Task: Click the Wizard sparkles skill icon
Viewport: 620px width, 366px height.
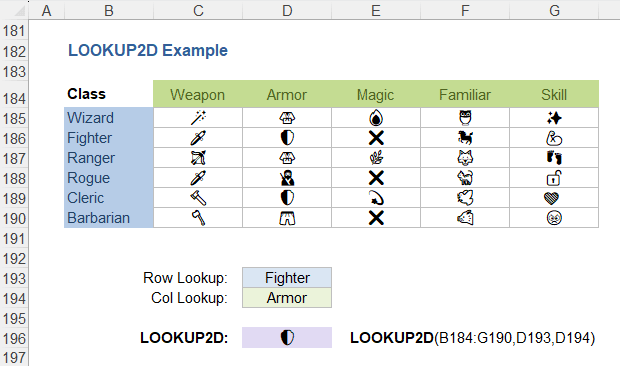Action: [x=554, y=118]
